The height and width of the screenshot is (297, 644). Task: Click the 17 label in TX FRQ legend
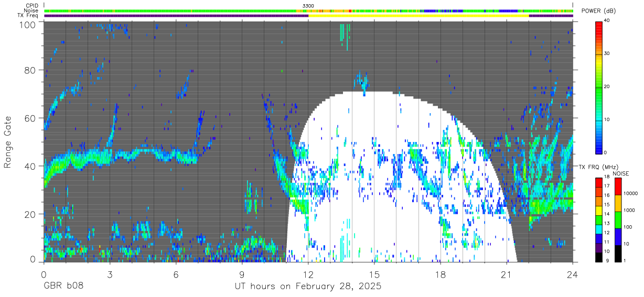click(x=607, y=185)
